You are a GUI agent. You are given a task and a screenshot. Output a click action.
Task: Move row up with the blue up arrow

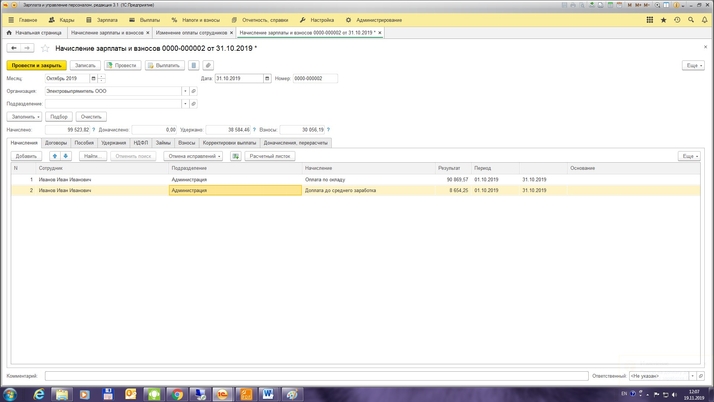coord(55,156)
